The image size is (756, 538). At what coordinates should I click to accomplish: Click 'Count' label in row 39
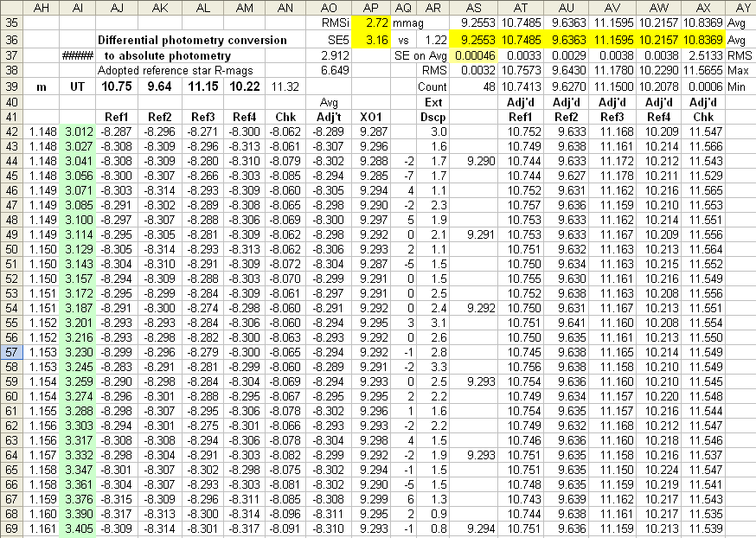pos(432,86)
